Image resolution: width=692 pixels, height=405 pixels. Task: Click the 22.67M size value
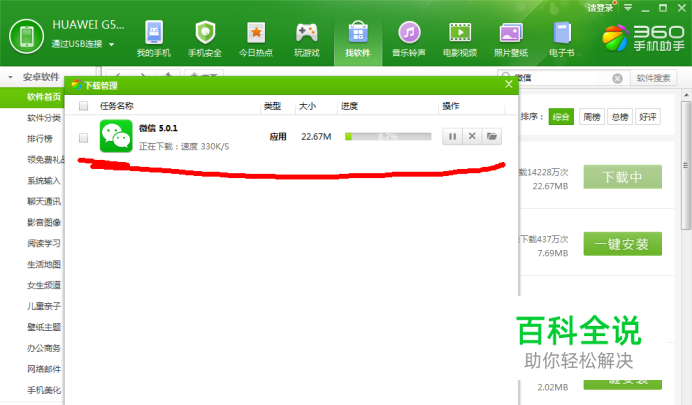[316, 137]
